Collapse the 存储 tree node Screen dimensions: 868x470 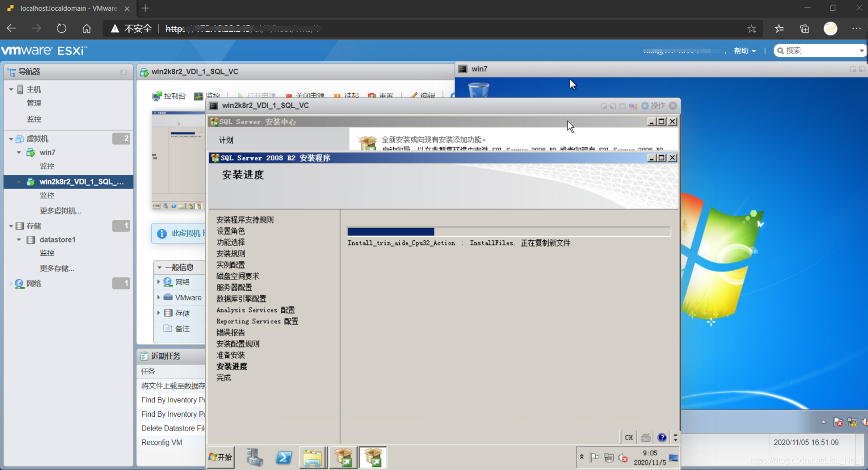pos(11,226)
